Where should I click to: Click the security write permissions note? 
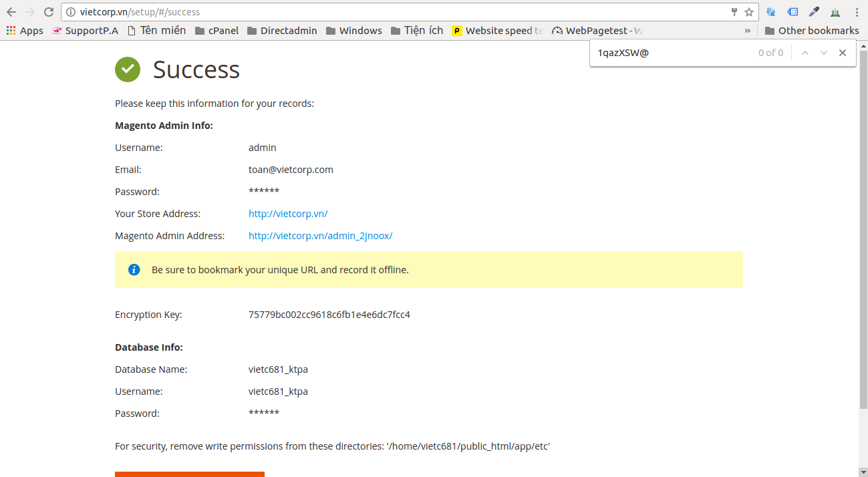(332, 446)
